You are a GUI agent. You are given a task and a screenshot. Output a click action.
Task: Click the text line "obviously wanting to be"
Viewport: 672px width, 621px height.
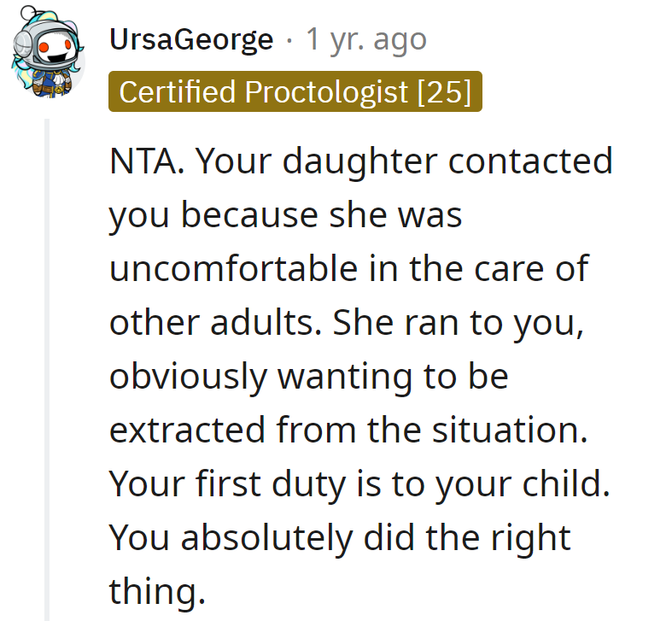click(x=308, y=377)
